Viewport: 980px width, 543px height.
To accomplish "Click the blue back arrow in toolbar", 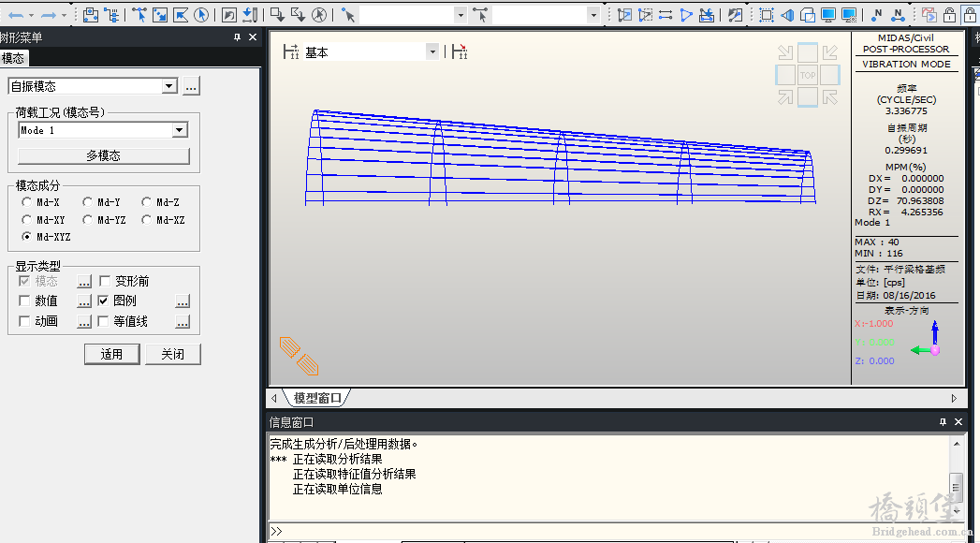I will [15, 15].
